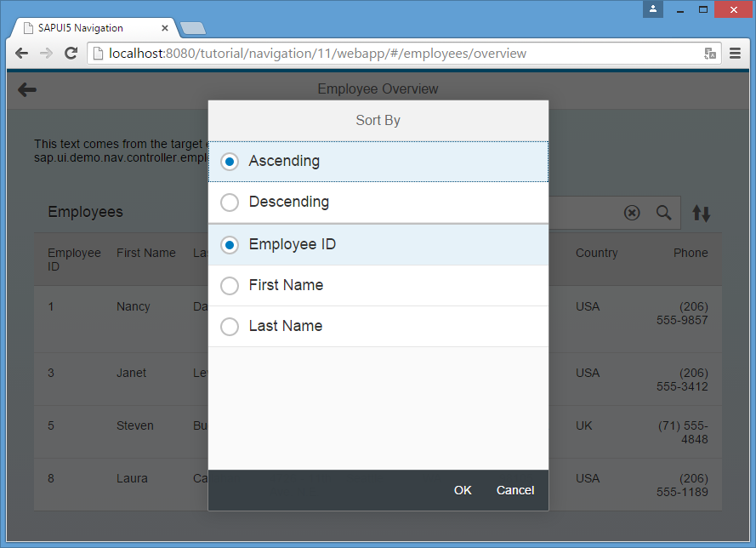
Task: Click the URL address bar
Action: pos(391,54)
